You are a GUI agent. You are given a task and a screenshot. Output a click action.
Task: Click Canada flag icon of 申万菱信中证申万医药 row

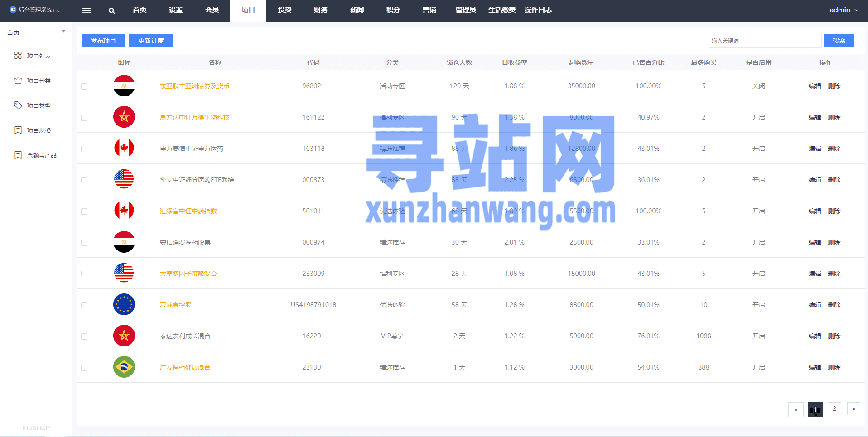coord(124,148)
